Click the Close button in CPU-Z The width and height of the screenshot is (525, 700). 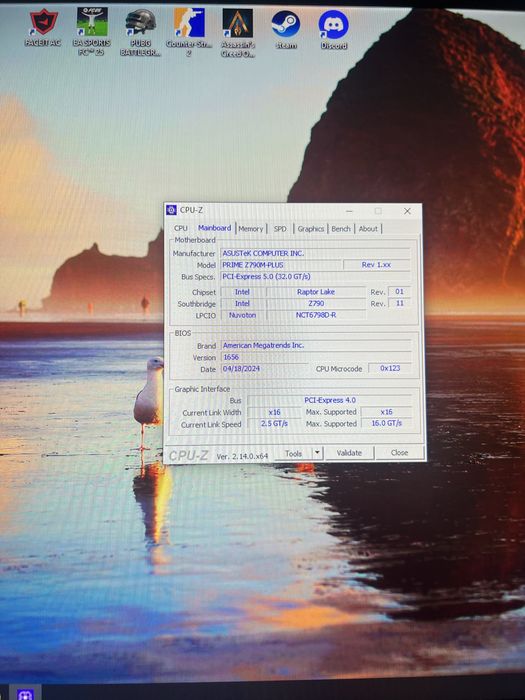399,452
